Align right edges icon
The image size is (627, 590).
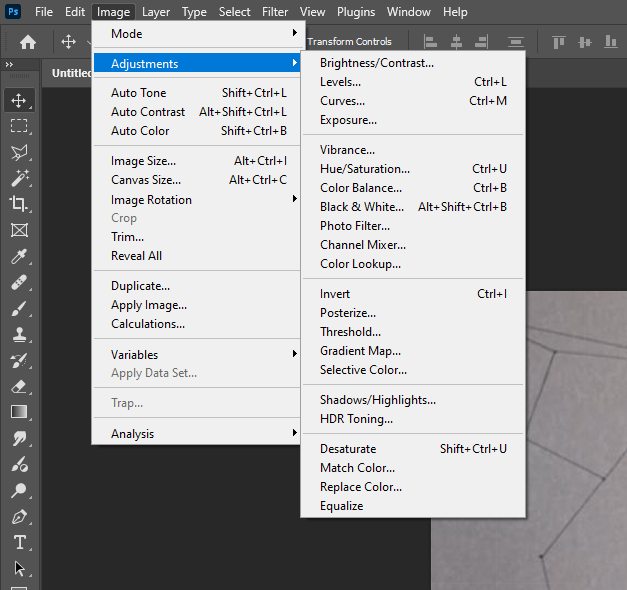click(481, 42)
